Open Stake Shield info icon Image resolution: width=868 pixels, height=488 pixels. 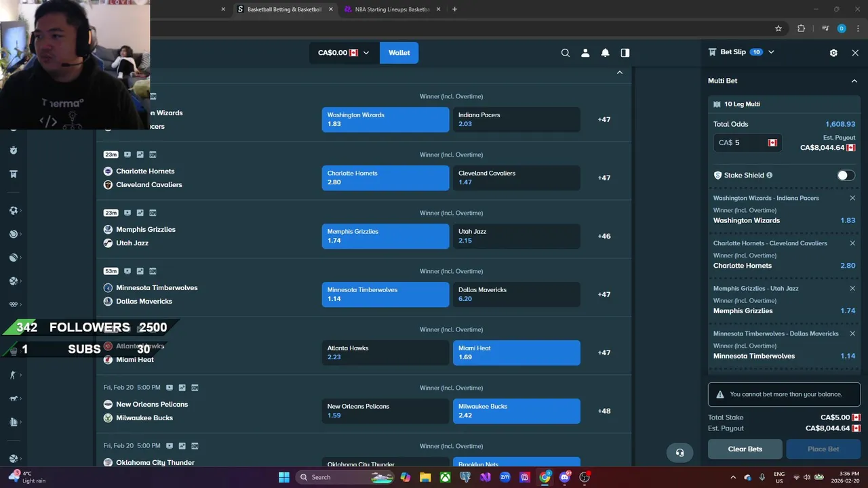[769, 175]
